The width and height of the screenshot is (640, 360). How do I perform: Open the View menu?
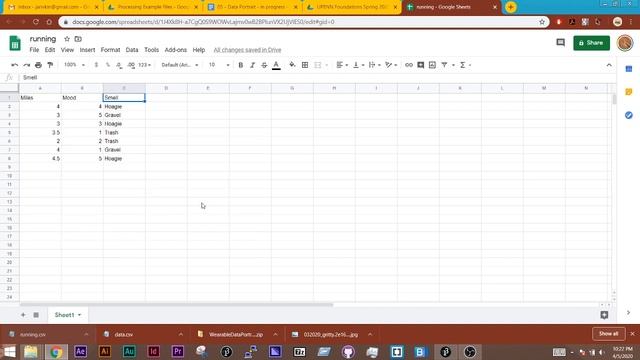coord(67,50)
